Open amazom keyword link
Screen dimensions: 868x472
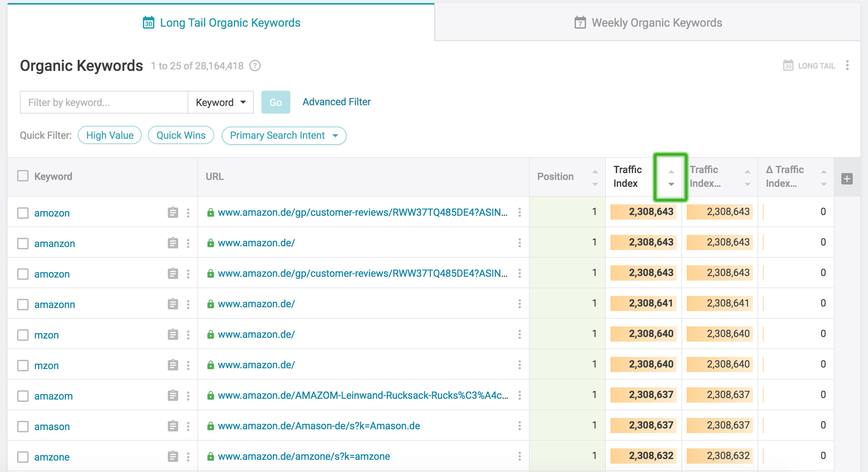pos(53,396)
